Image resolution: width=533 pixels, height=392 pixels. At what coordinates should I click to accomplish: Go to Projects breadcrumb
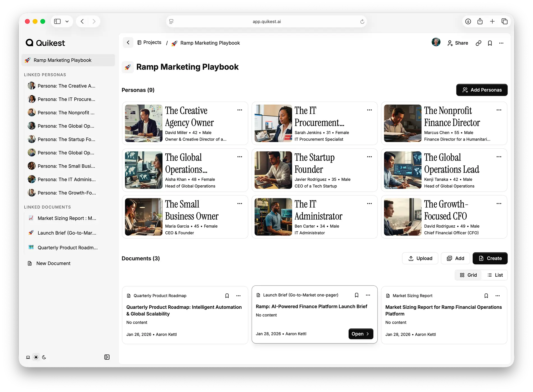point(149,43)
